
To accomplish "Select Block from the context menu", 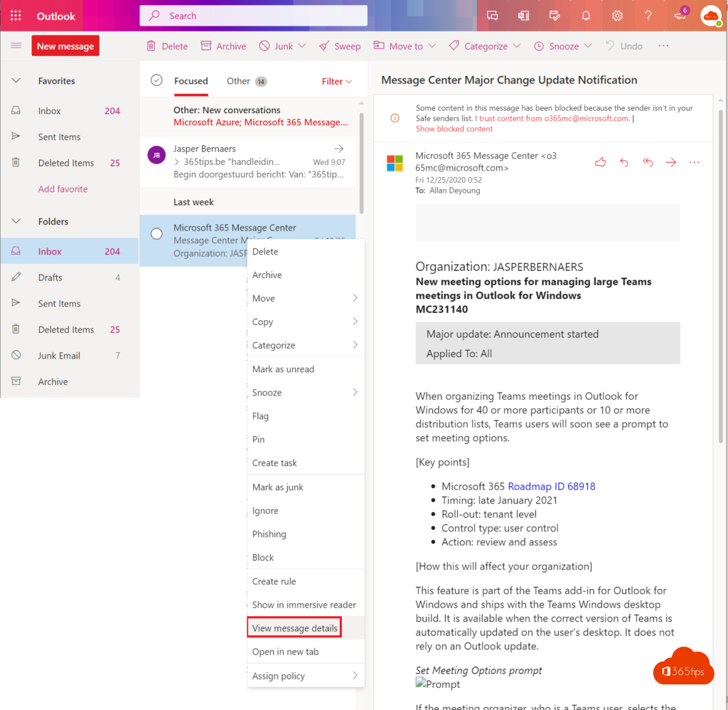I will (306, 557).
